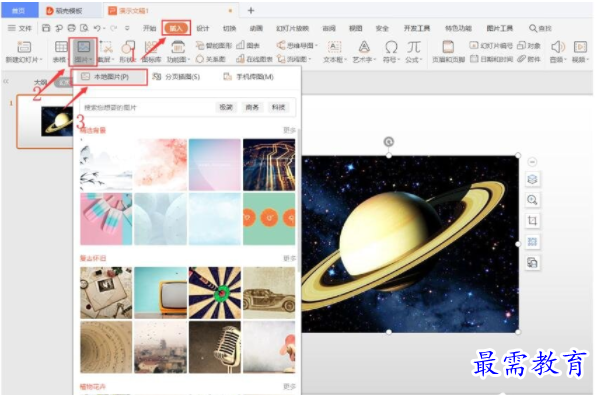Click the 商务 search tag
Screen dimensions: 595x395
[252, 107]
